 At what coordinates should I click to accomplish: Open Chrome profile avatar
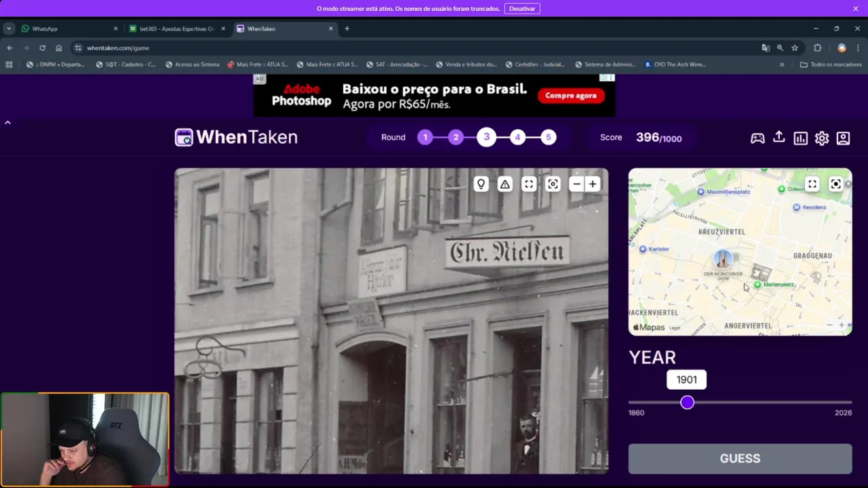(x=842, y=48)
